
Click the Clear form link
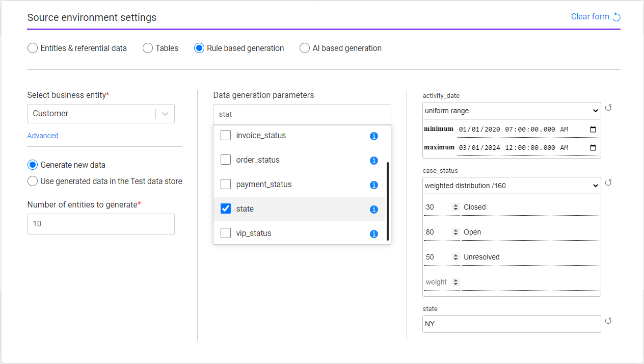(x=589, y=16)
